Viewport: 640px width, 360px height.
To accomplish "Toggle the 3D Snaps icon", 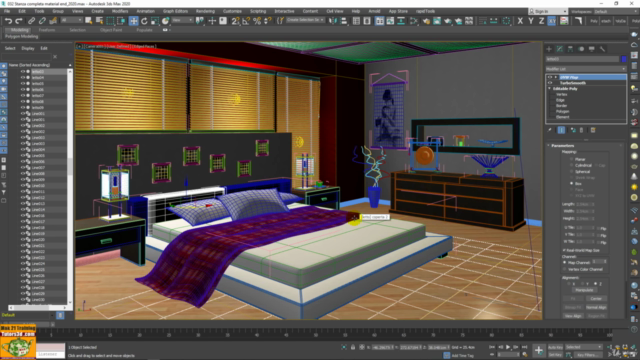I will (236, 20).
